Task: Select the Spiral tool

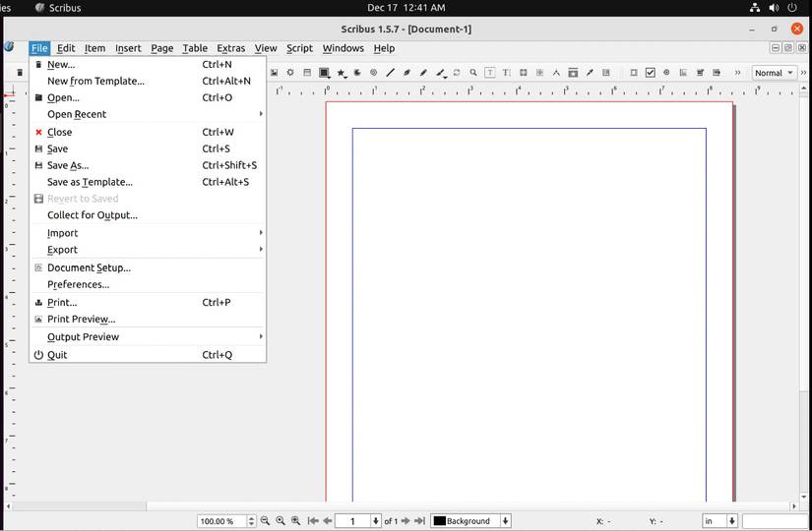Action: point(373,73)
